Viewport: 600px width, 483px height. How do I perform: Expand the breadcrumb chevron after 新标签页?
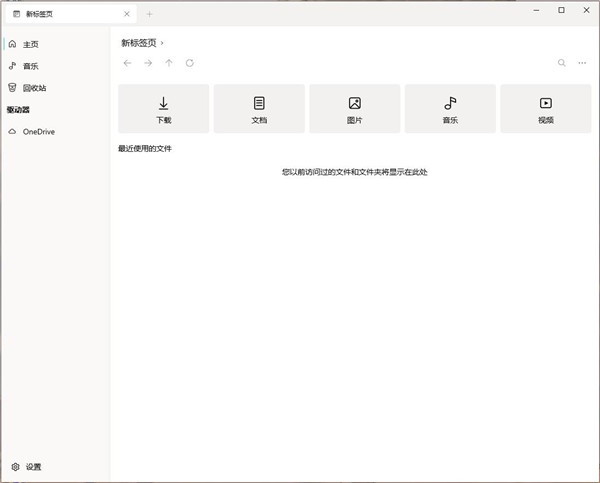click(162, 43)
